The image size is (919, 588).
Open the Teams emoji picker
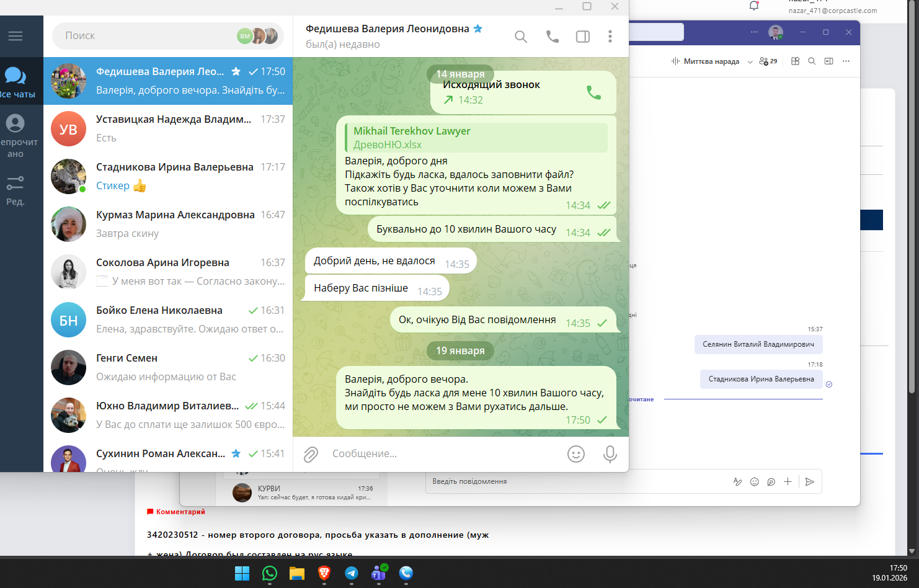point(754,482)
